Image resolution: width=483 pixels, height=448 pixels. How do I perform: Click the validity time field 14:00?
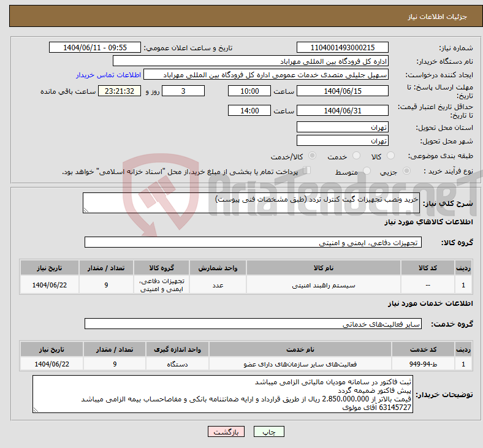tap(249, 110)
